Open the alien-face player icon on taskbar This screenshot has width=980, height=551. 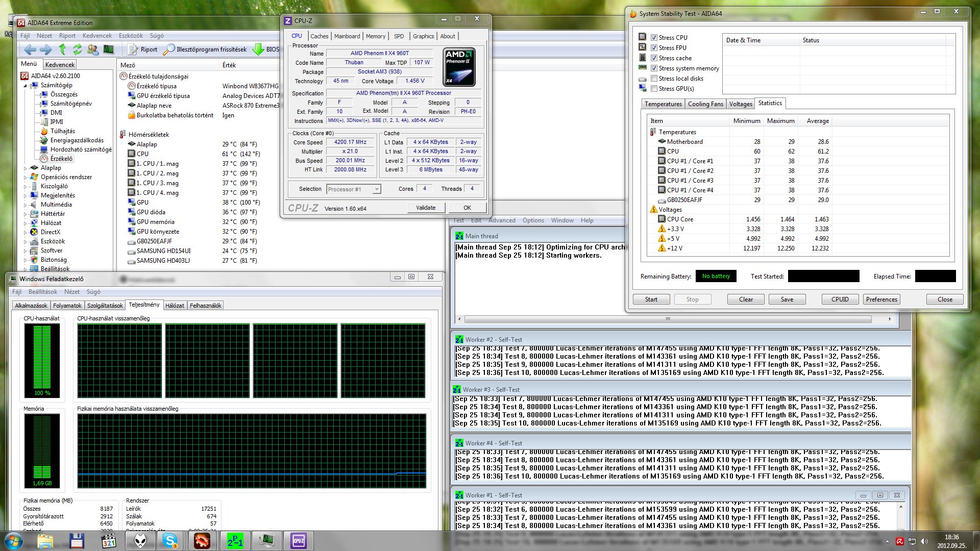(x=140, y=541)
